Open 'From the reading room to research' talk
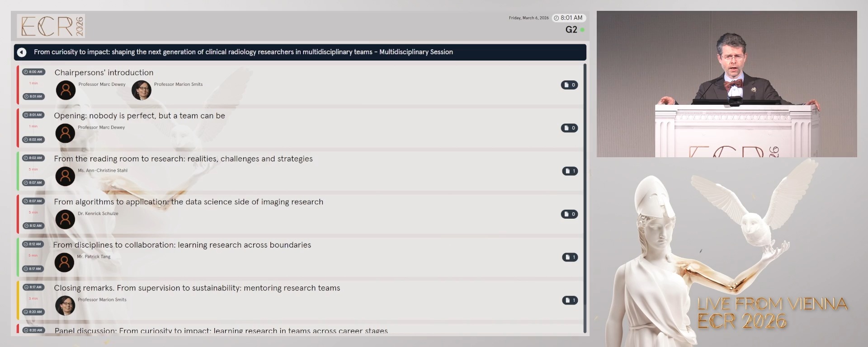The height and width of the screenshot is (347, 868). (183, 159)
